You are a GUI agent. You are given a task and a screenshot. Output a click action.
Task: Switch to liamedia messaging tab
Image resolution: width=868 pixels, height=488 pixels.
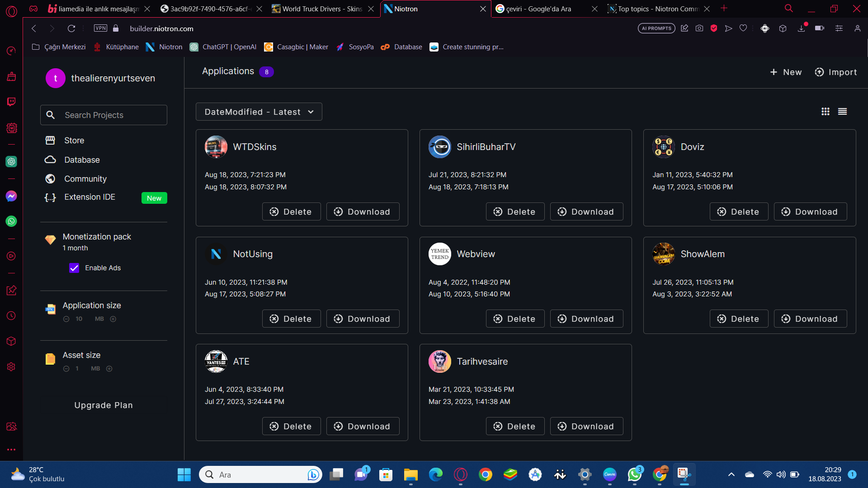(x=98, y=9)
